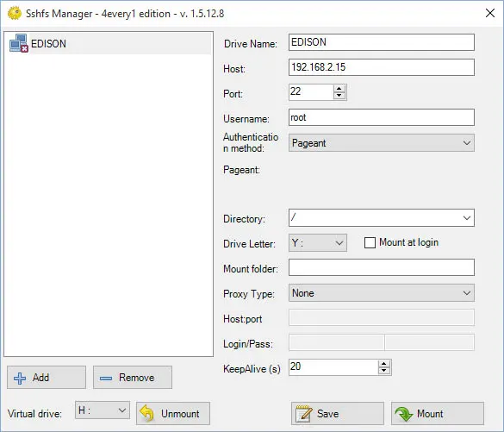Click the Remove button label
Viewport: 504px width, 432px height.
(x=137, y=378)
